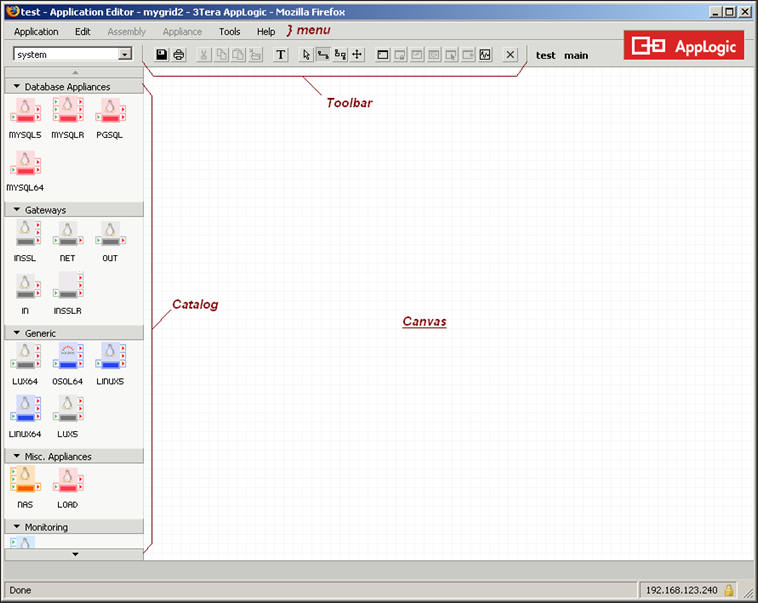
Task: Click the catalog scroll-down arrow bar
Action: 74,554
